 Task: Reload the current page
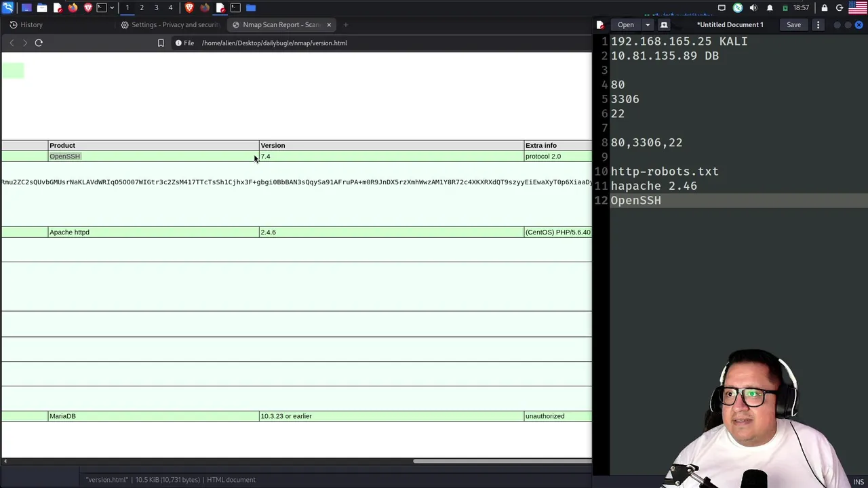coord(39,43)
